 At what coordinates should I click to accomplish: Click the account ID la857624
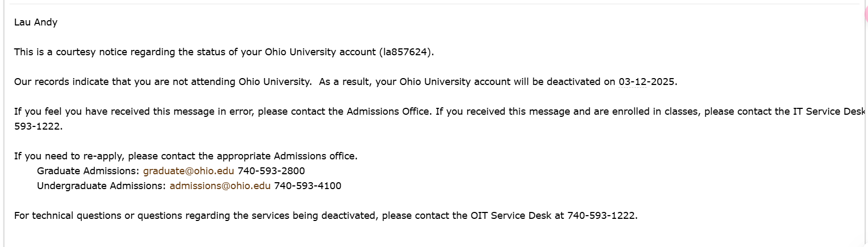coord(405,52)
